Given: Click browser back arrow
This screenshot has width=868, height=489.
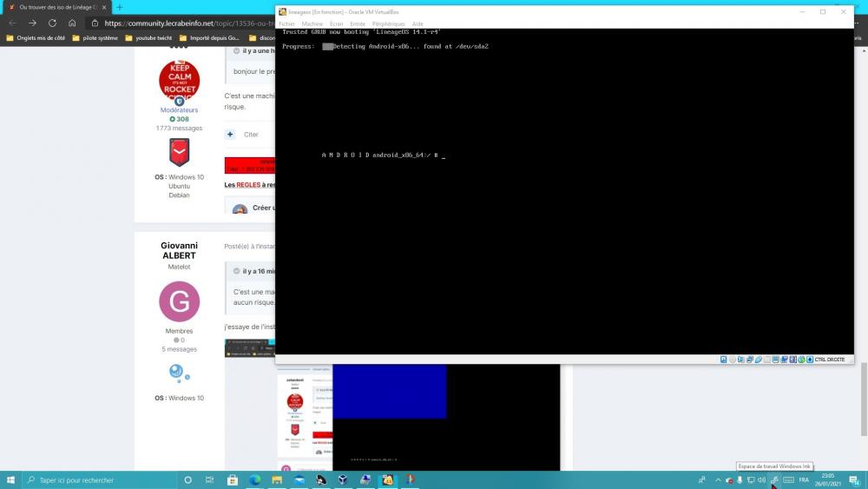Looking at the screenshot, I should (x=13, y=23).
